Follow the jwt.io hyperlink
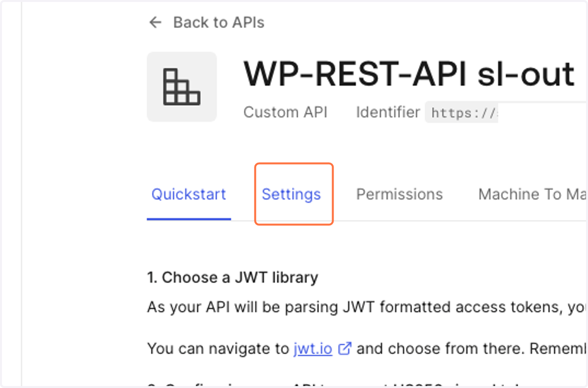 point(313,349)
